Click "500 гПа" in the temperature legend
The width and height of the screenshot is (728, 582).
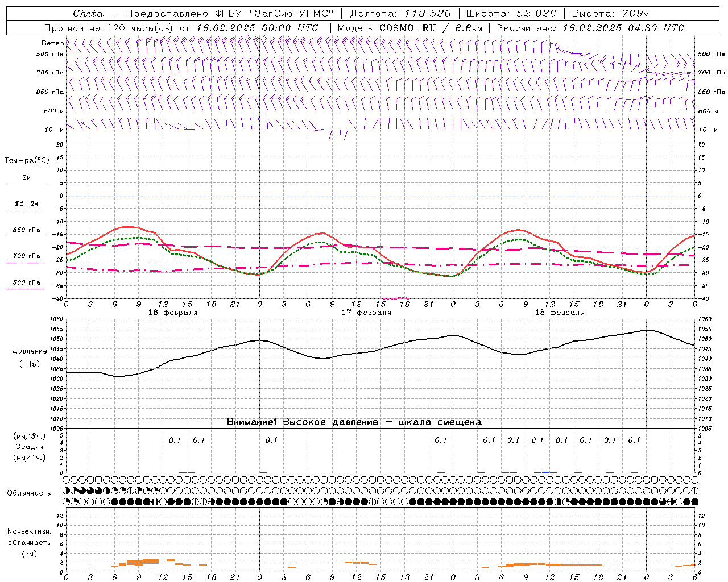[x=27, y=282]
